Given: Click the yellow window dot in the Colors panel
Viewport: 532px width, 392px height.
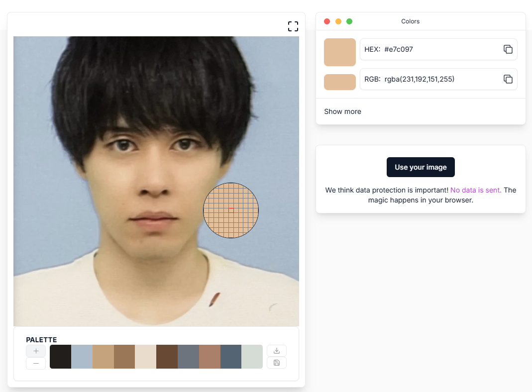Looking at the screenshot, I should coord(338,21).
